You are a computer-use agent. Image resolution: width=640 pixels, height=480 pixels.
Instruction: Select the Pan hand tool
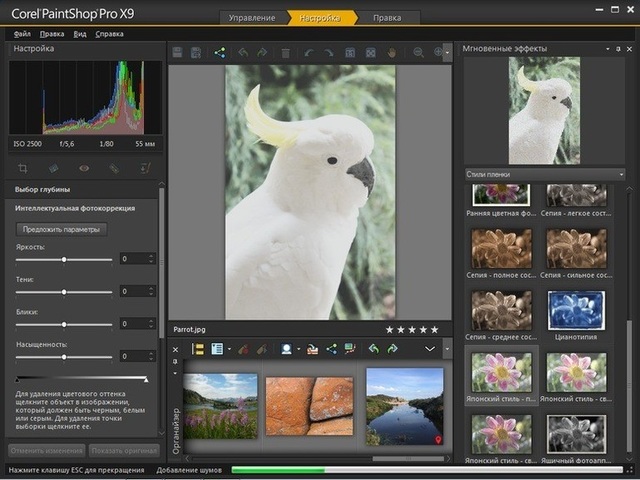point(393,52)
